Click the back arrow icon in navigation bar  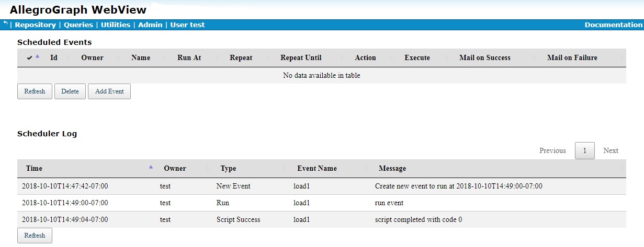click(x=5, y=23)
